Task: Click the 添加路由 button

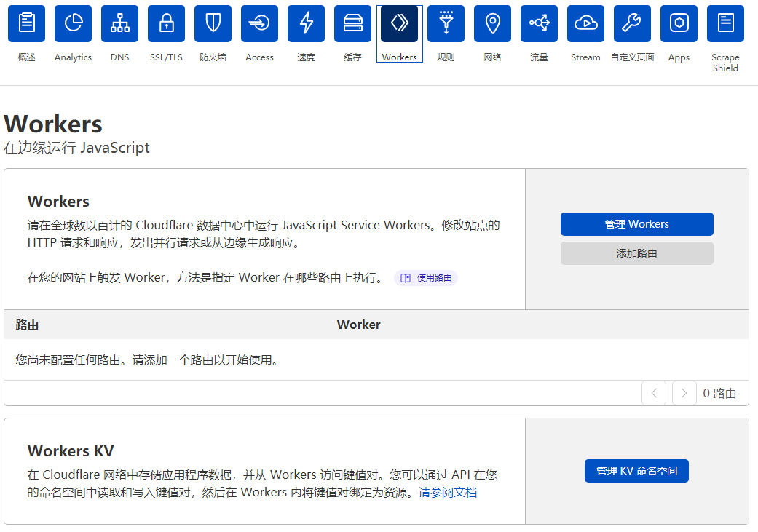Action: (x=636, y=253)
